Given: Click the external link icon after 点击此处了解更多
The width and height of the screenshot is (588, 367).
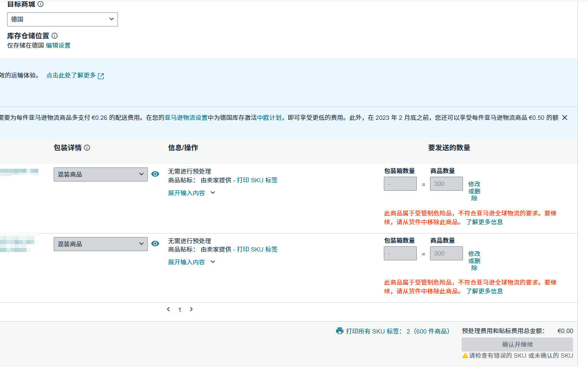Looking at the screenshot, I should (x=101, y=76).
